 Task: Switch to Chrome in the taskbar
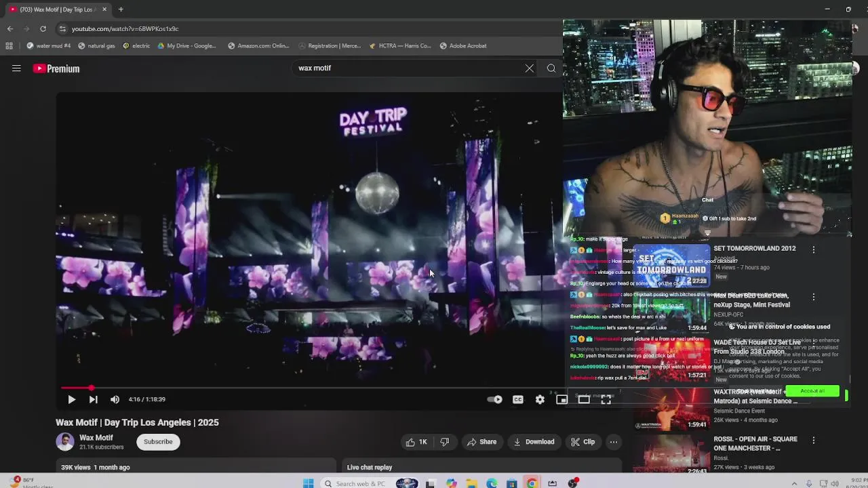[532, 483]
